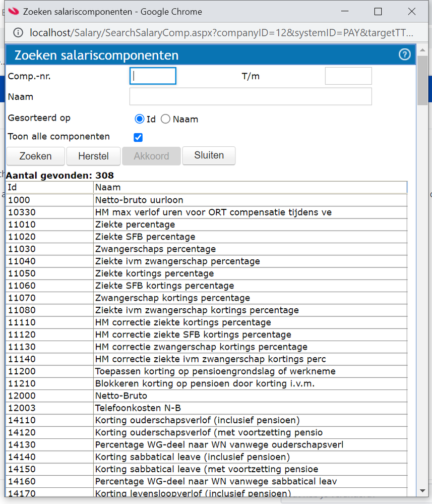The height and width of the screenshot is (504, 432).
Task: View site information icon in address bar
Action: pyautogui.click(x=18, y=33)
